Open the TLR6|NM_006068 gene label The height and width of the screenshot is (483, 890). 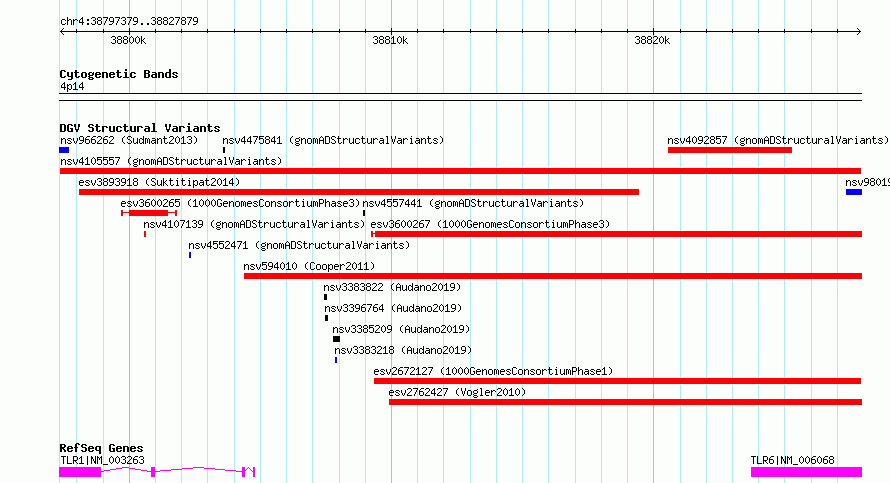792,460
